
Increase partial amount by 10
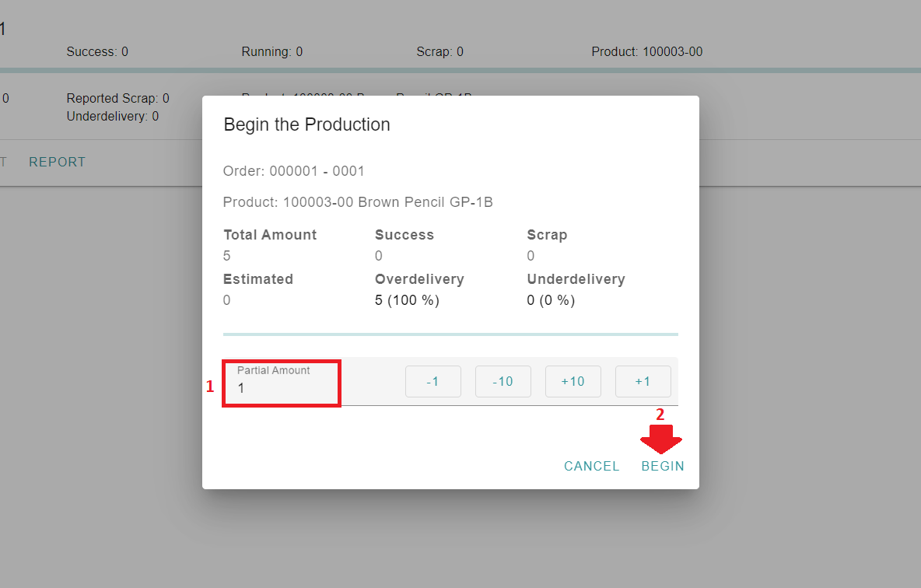573,381
